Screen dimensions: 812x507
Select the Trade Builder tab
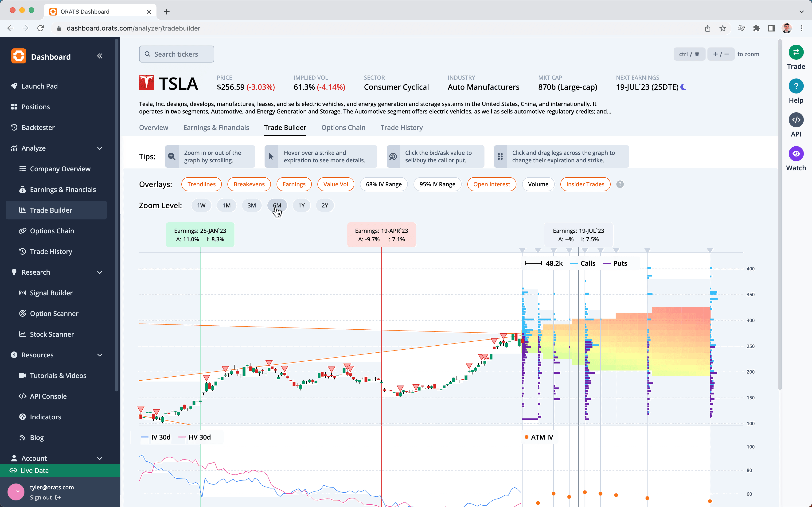click(285, 127)
